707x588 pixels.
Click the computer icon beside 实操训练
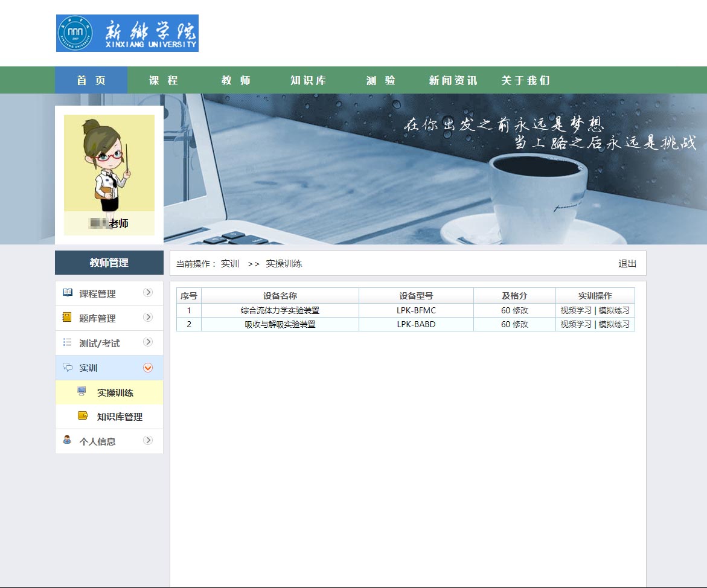82,392
